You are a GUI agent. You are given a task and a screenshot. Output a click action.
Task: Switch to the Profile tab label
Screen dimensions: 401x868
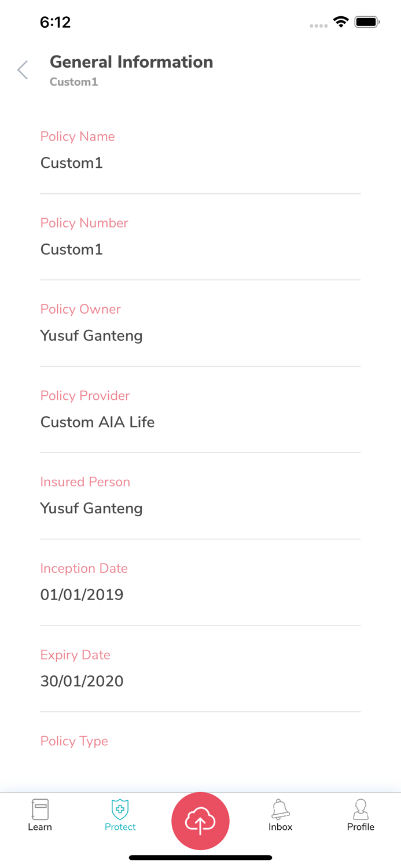pos(360,827)
